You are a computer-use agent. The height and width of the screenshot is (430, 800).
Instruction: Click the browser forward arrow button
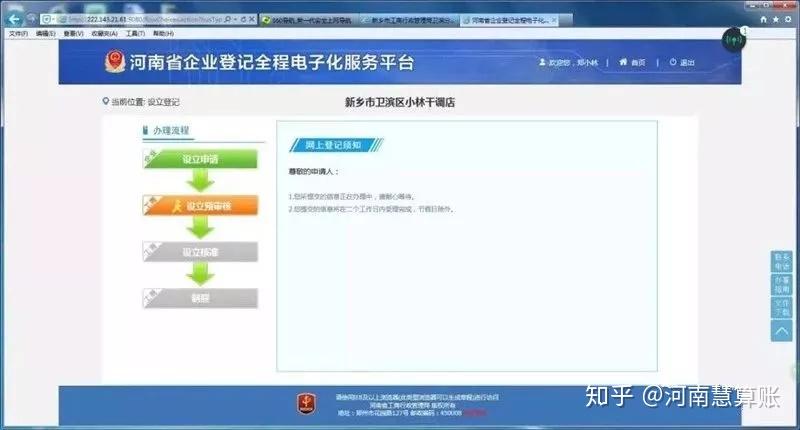click(32, 19)
